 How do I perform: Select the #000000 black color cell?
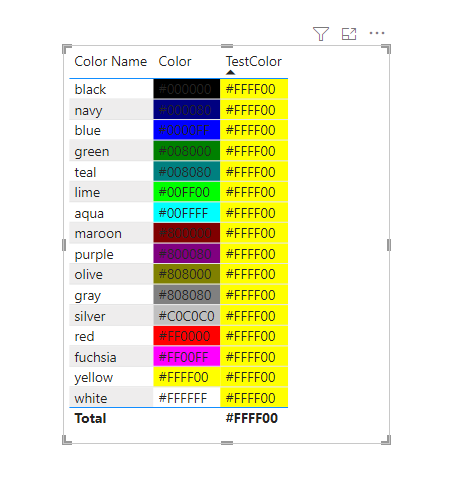pyautogui.click(x=187, y=89)
